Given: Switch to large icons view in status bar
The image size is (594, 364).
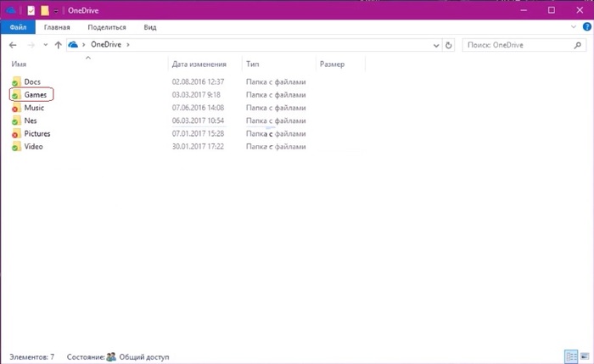Looking at the screenshot, I should [585, 356].
